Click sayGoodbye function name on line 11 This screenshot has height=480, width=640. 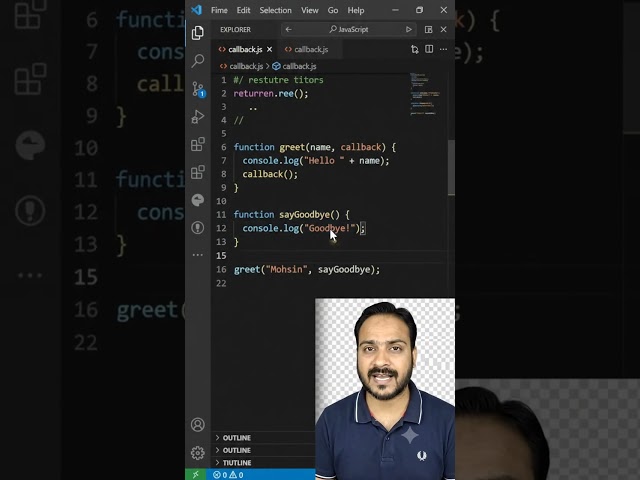tap(304, 214)
